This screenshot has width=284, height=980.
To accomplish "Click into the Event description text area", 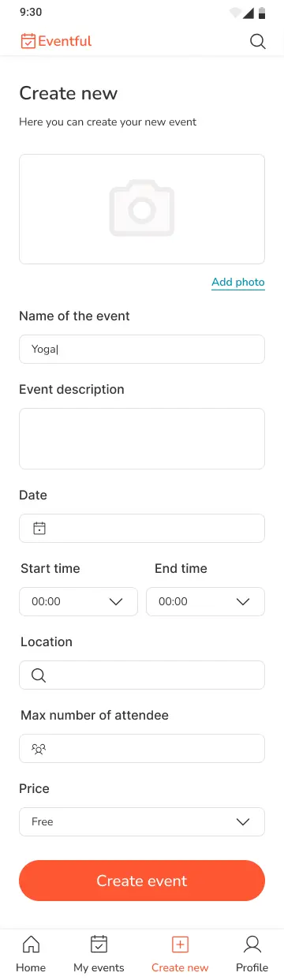I will pyautogui.click(x=142, y=439).
